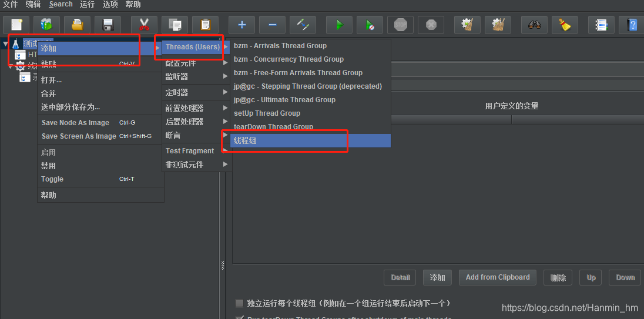The width and height of the screenshot is (644, 319).
Task: Click Start no pauses icon
Action: (x=370, y=25)
